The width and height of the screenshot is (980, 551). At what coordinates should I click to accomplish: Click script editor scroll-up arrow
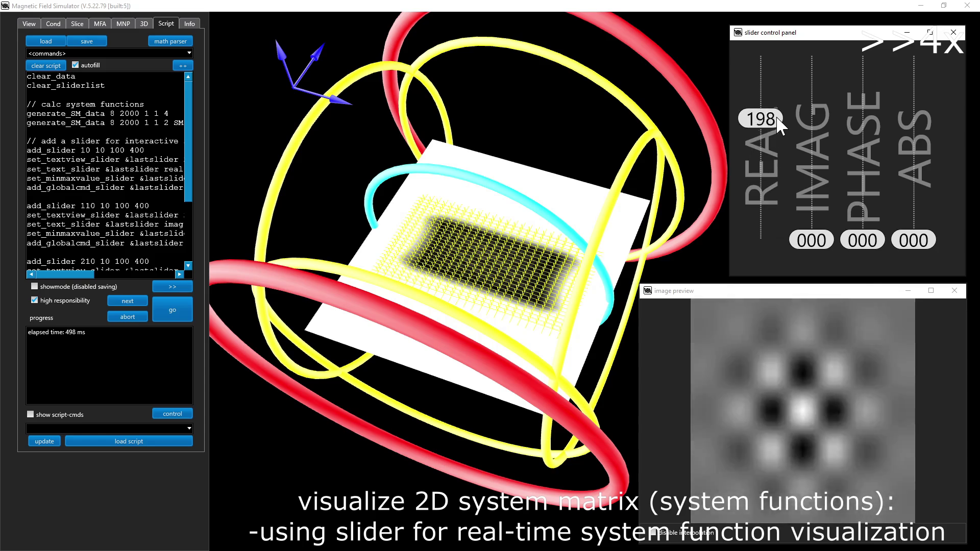click(x=188, y=77)
